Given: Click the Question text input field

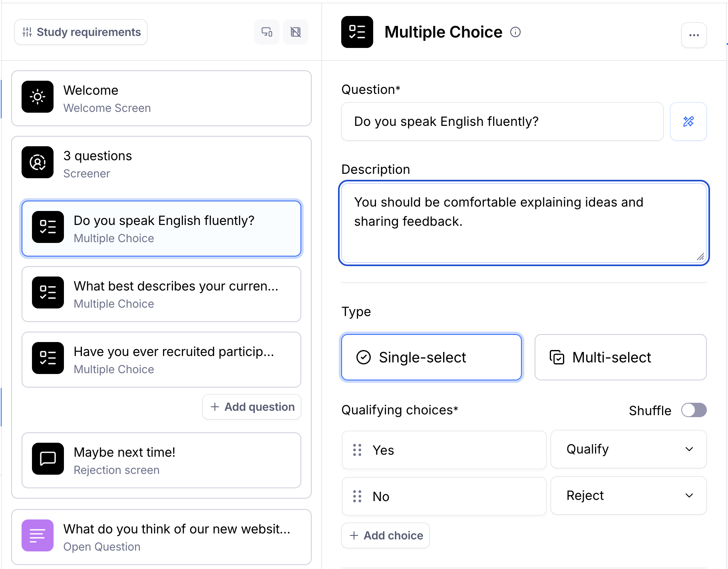Looking at the screenshot, I should tap(502, 121).
